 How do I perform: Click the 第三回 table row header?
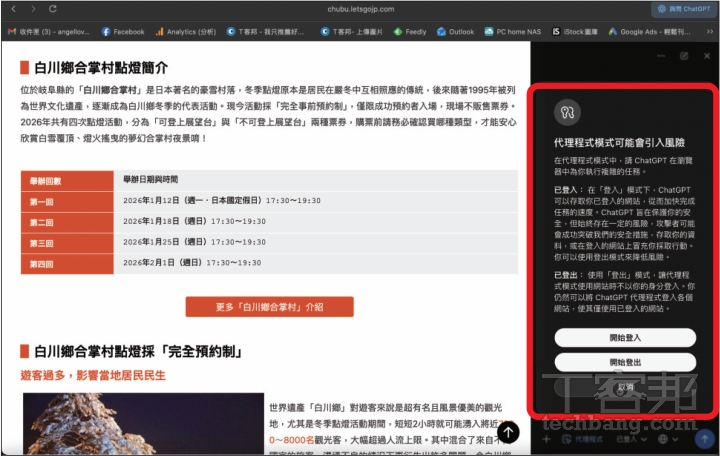coord(67,243)
